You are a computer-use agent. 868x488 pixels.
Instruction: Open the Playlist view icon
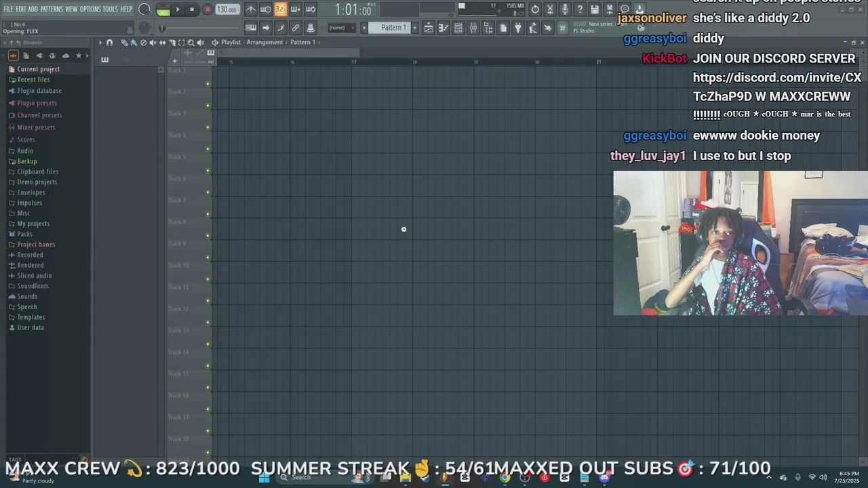coord(429,28)
